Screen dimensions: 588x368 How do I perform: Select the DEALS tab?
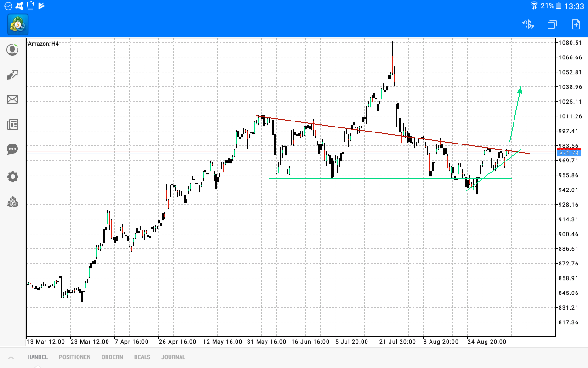coord(142,357)
